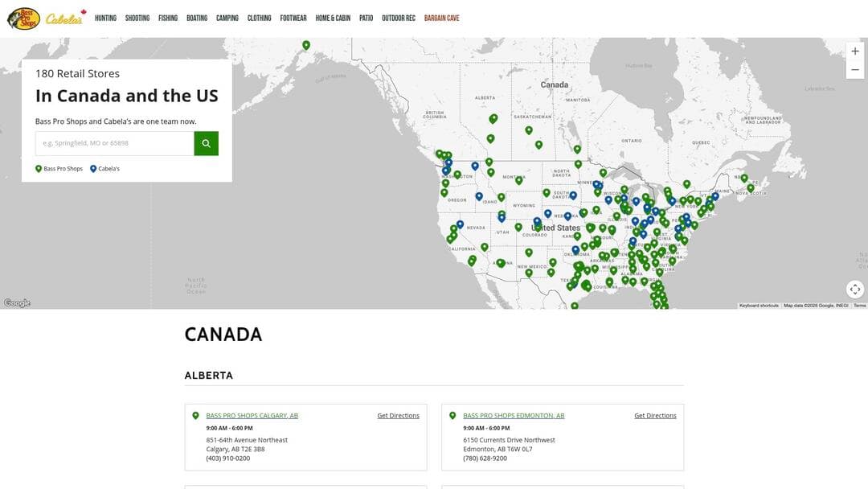This screenshot has height=489, width=868.
Task: Open the Footwear menu
Action: pyautogui.click(x=293, y=17)
